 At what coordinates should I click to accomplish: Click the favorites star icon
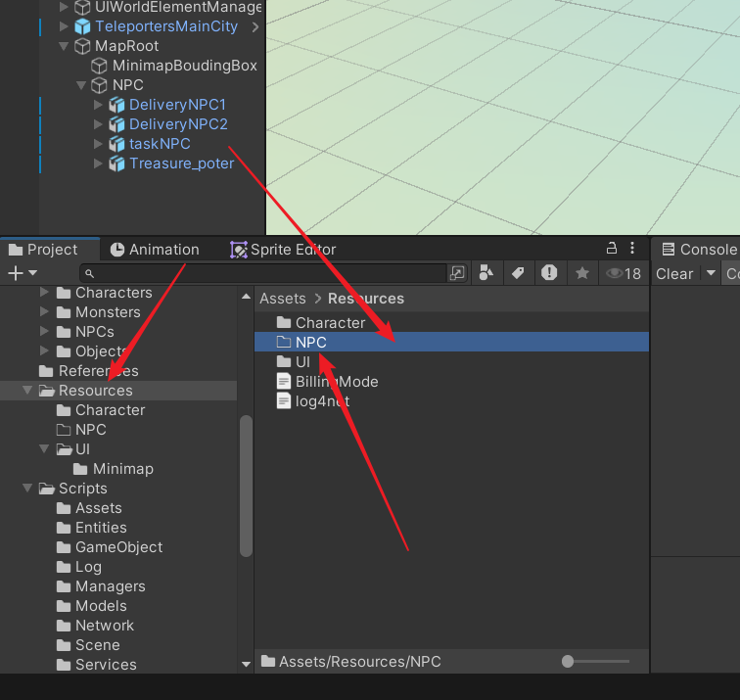(582, 273)
